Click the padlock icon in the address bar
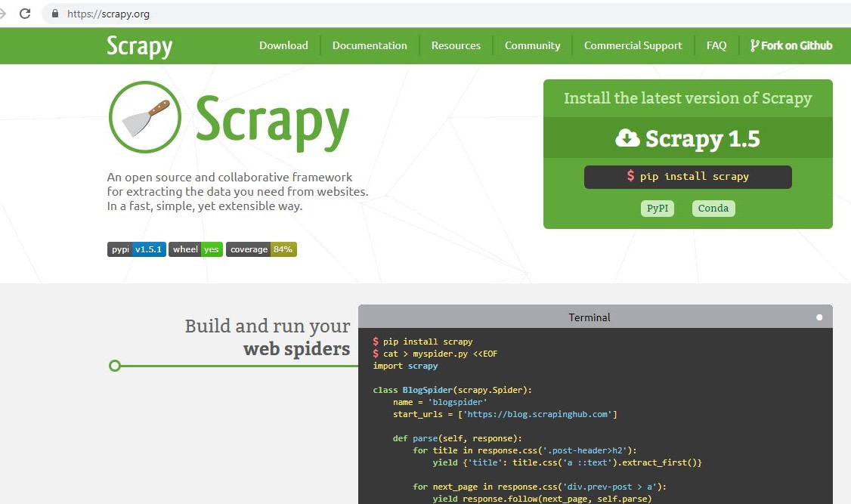The height and width of the screenshot is (504, 851). 54,13
